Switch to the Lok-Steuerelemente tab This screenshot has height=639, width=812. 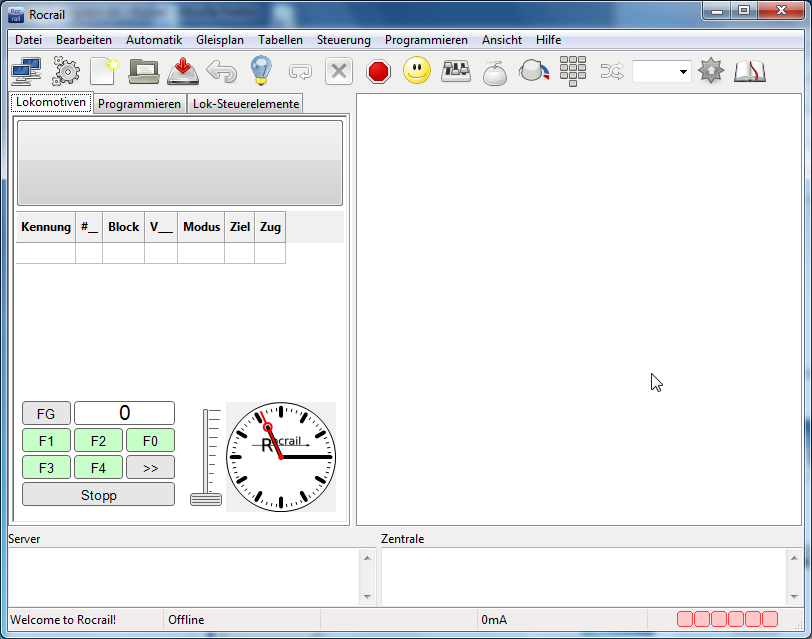pos(245,104)
